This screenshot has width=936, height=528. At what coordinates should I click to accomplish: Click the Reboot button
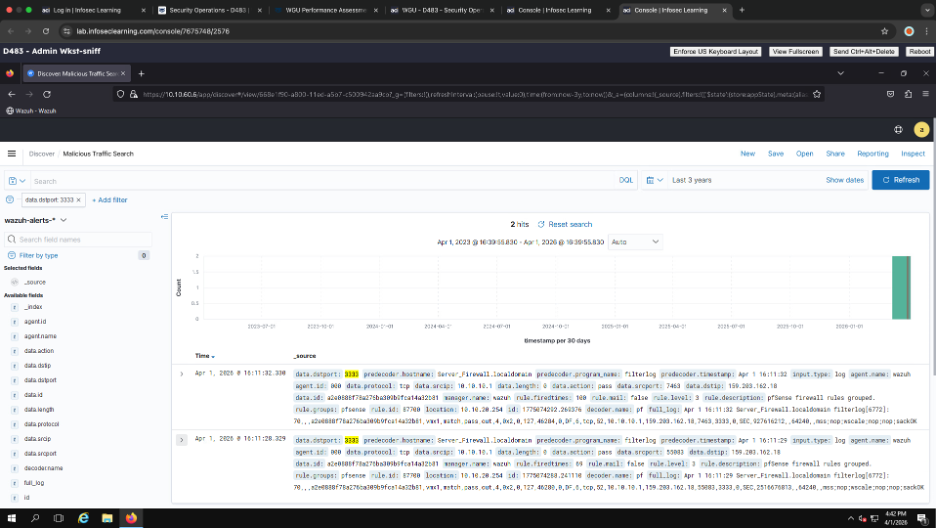pyautogui.click(x=919, y=51)
